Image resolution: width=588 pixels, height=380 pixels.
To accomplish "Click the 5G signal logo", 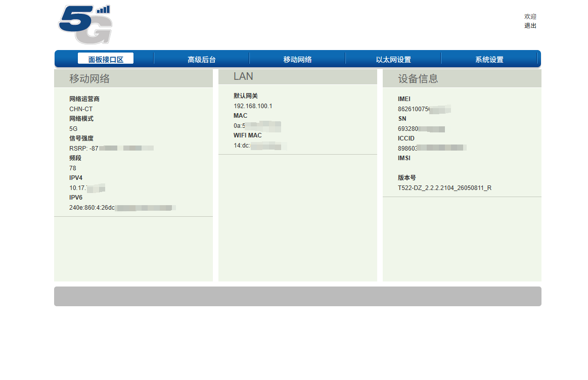I will (85, 24).
